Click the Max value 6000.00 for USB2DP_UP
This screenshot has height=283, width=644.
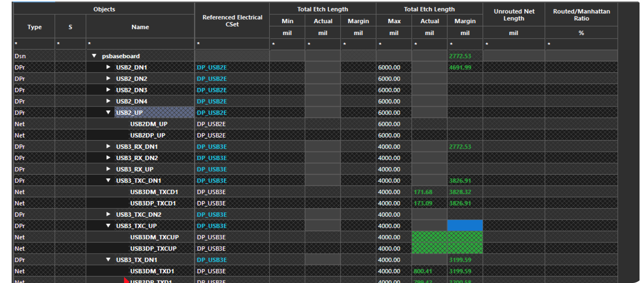click(x=389, y=135)
